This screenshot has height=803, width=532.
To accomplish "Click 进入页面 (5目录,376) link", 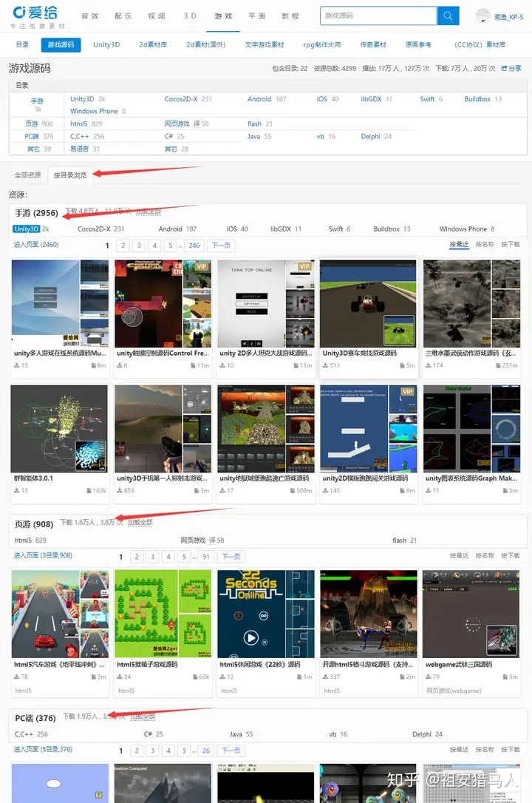I will point(43,749).
